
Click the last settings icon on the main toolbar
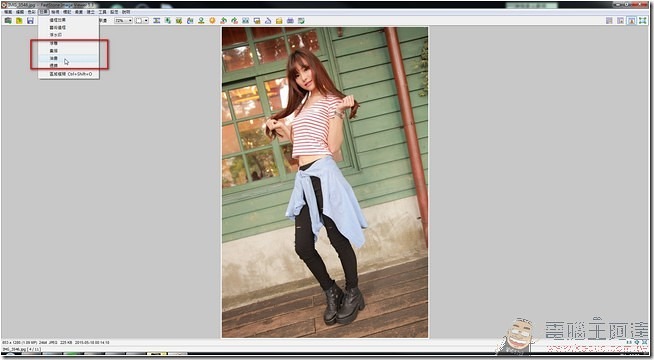click(301, 20)
